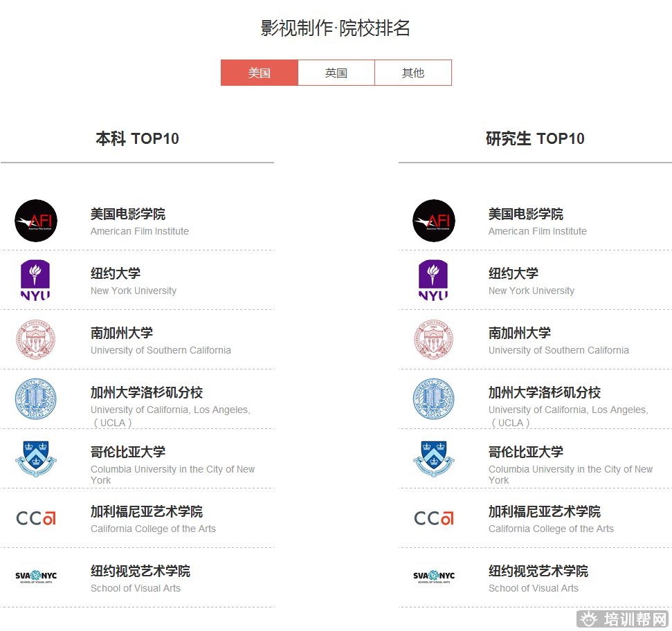The height and width of the screenshot is (631, 672).
Task: Click 纽约大学 in the 本科 TOP10 list
Action: point(116,273)
